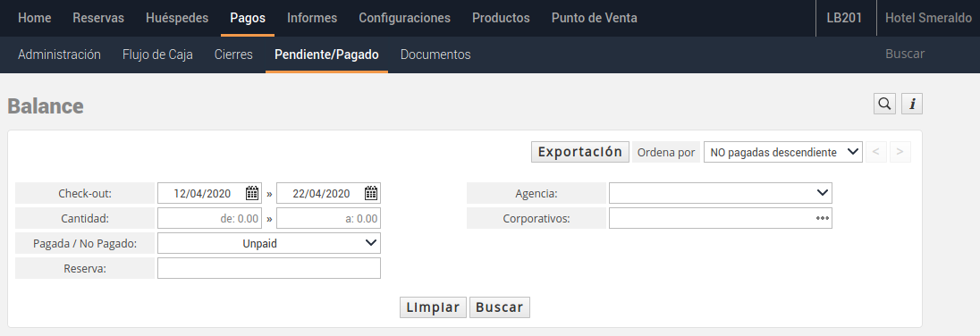Image resolution: width=980 pixels, height=336 pixels.
Task: Click the Buscar button below the form
Action: point(499,307)
